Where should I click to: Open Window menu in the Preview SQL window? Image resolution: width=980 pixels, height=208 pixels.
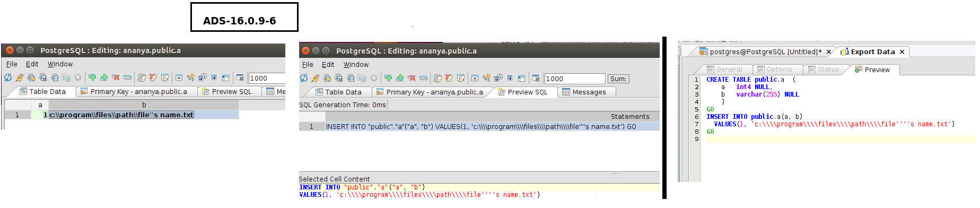(x=356, y=64)
